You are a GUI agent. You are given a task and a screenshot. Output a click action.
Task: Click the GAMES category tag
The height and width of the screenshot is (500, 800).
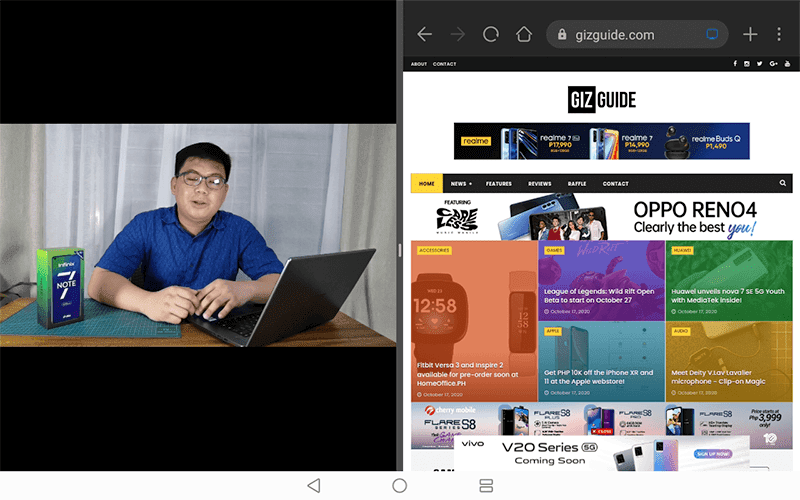tap(554, 251)
